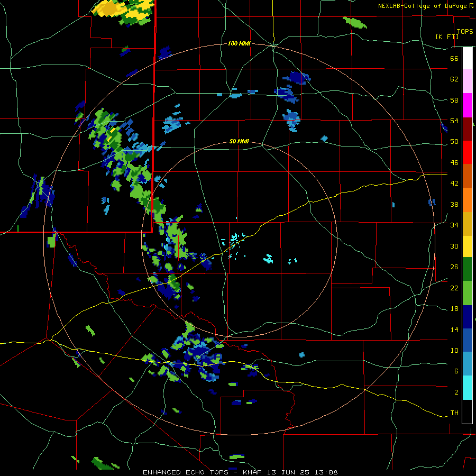Click the 38 value on the legend

(x=454, y=204)
